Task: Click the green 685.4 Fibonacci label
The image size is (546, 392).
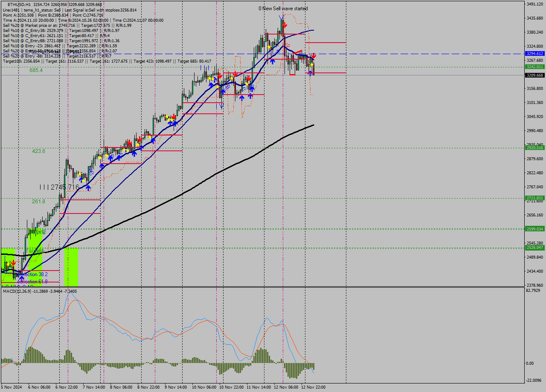Action: (36, 70)
